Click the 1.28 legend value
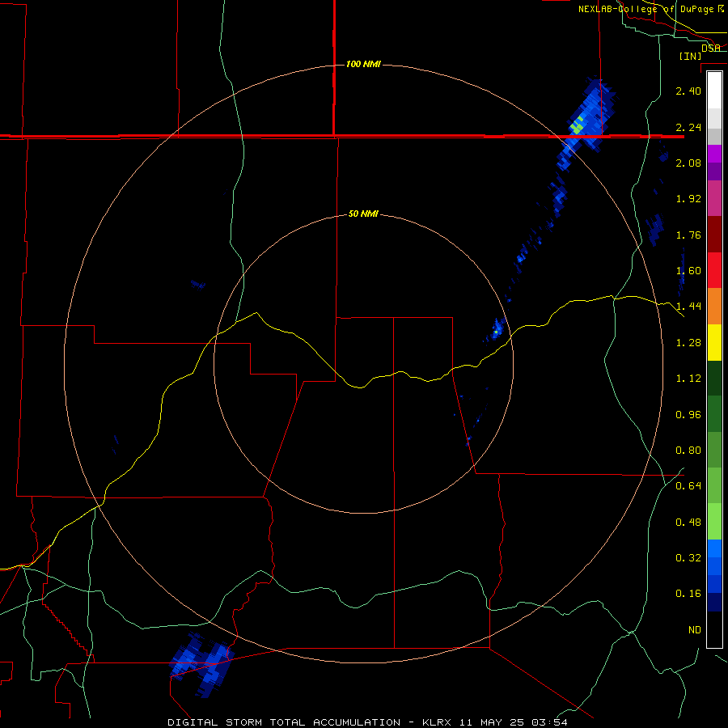728x728 pixels. click(688, 343)
